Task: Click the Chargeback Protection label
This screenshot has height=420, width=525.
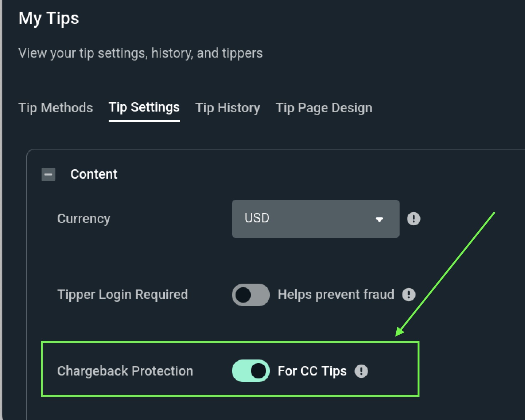Action: pos(125,371)
